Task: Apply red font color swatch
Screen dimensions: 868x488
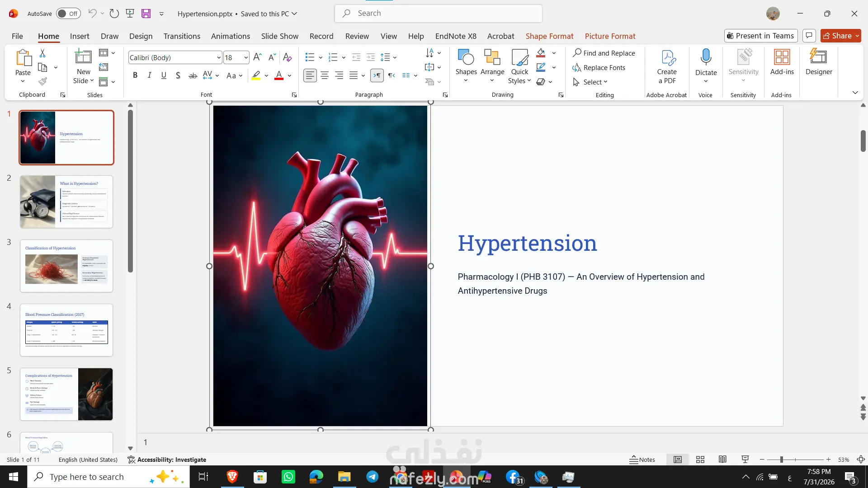Action: (x=279, y=75)
